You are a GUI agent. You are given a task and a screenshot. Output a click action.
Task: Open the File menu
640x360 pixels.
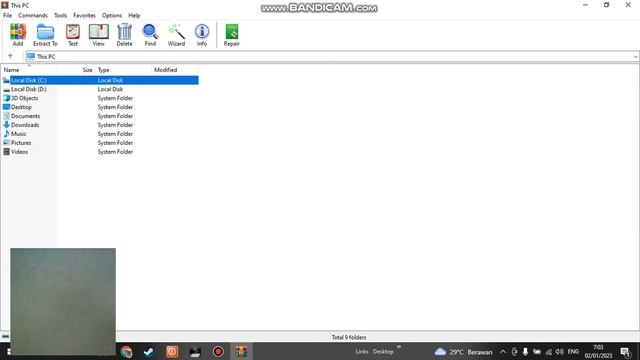click(7, 16)
